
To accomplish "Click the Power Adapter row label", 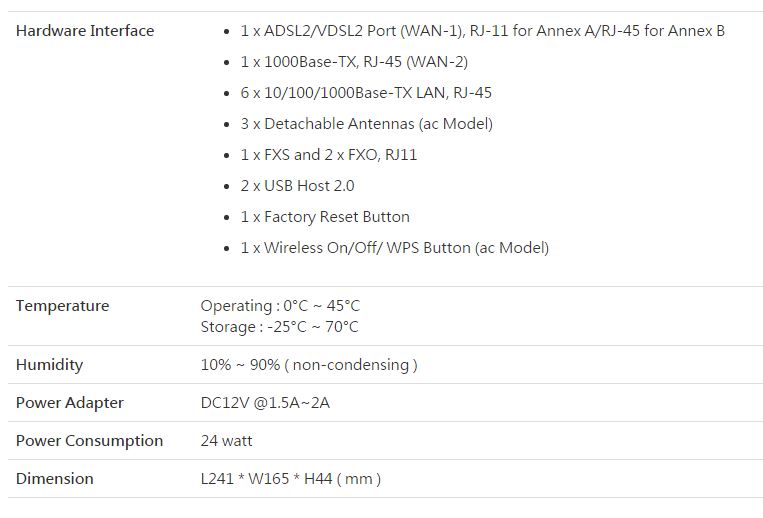I will [69, 403].
